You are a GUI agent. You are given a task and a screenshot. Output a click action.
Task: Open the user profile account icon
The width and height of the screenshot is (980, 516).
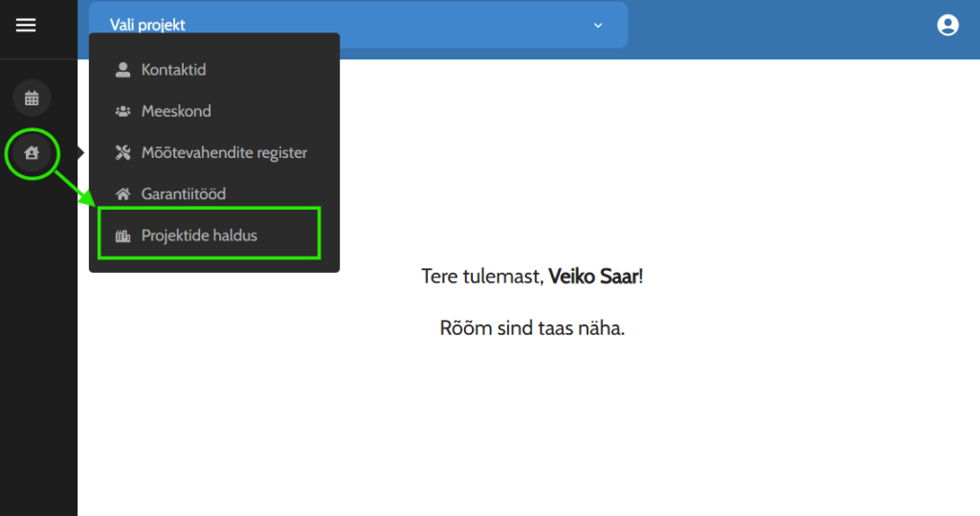click(x=947, y=26)
